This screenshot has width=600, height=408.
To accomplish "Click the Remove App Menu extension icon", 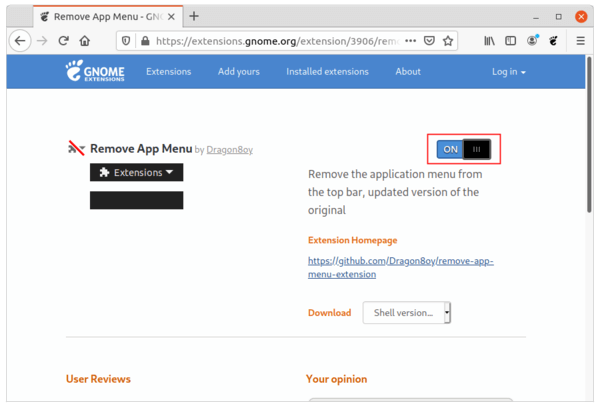I will [76, 148].
